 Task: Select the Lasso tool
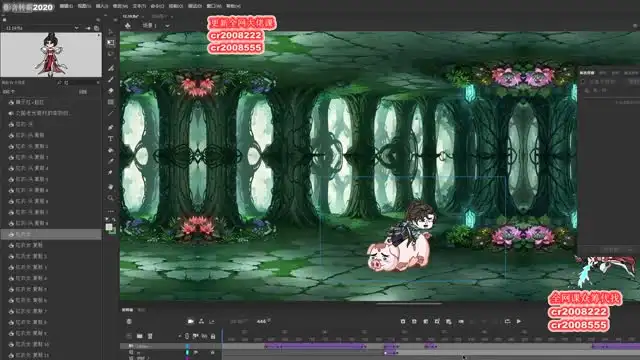[111, 53]
